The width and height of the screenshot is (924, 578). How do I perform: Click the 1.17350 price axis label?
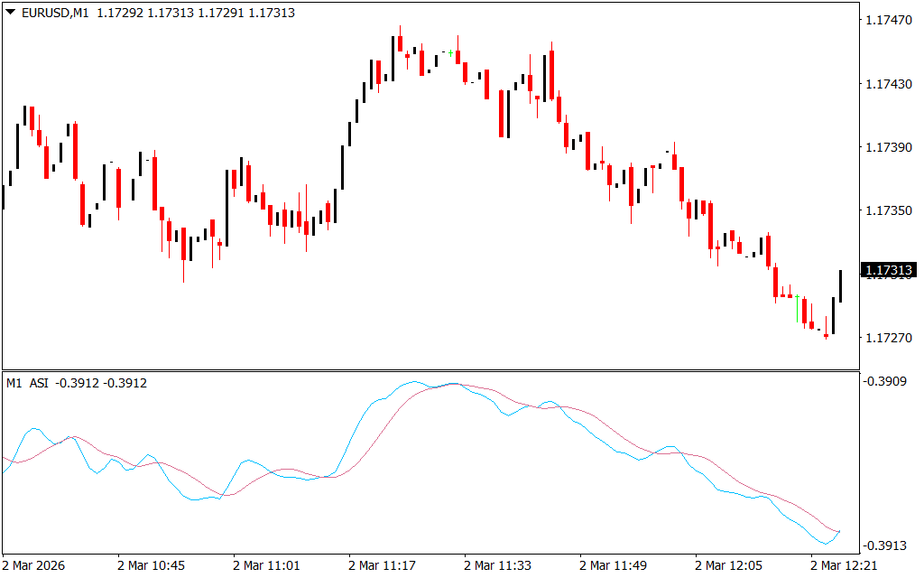[x=889, y=210]
